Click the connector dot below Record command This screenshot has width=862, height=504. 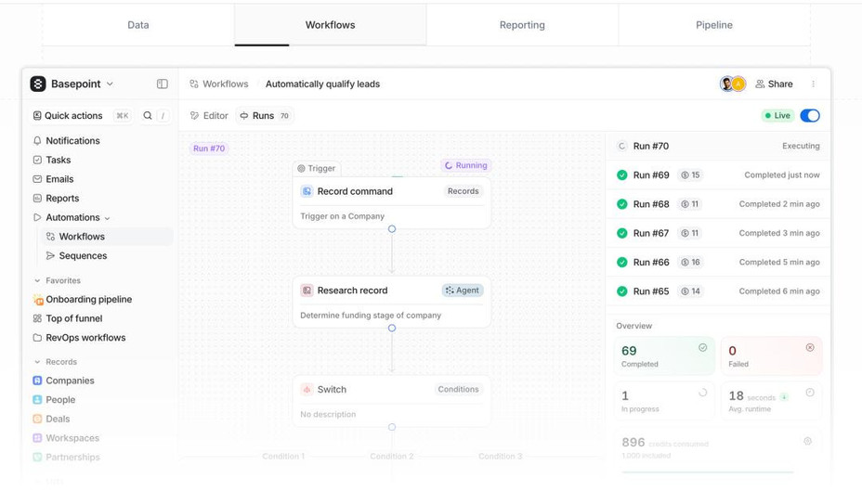(x=392, y=228)
